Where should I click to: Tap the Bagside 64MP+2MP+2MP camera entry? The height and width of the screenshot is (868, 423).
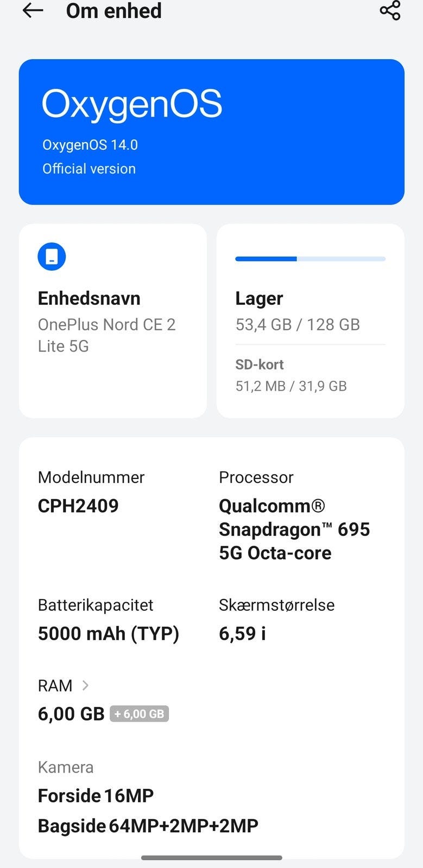click(148, 826)
